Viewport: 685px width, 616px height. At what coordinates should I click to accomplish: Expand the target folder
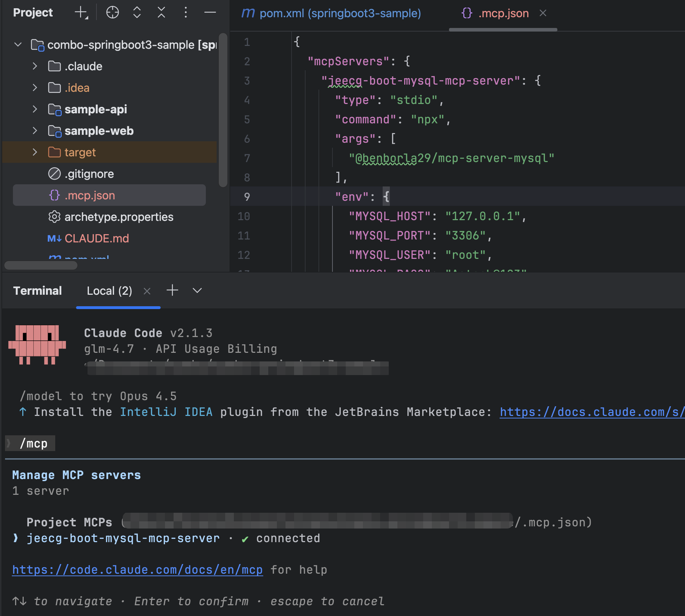pos(35,152)
